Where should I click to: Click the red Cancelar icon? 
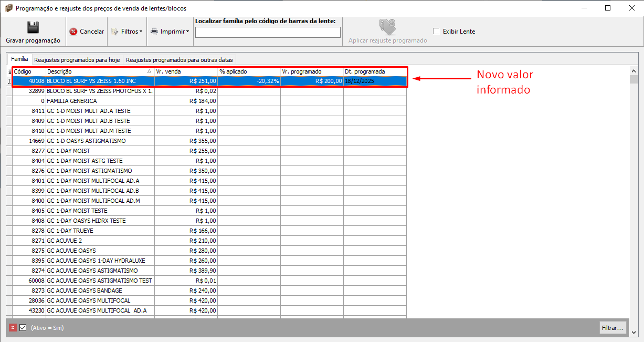73,32
